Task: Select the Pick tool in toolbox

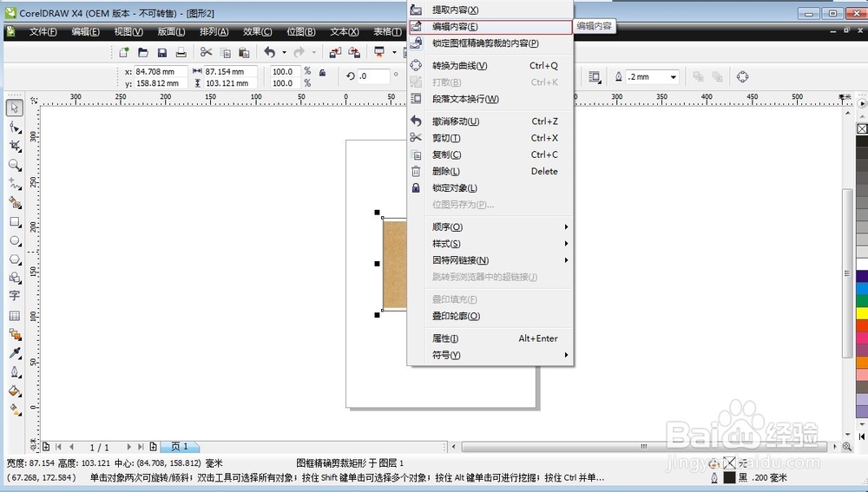Action: [15, 108]
